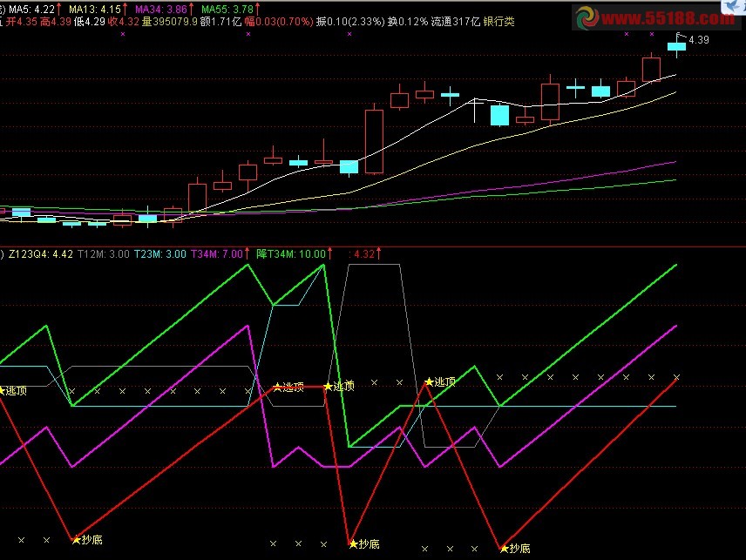746x560 pixels.
Task: Select the low price 低4.29 value
Action: point(90,22)
